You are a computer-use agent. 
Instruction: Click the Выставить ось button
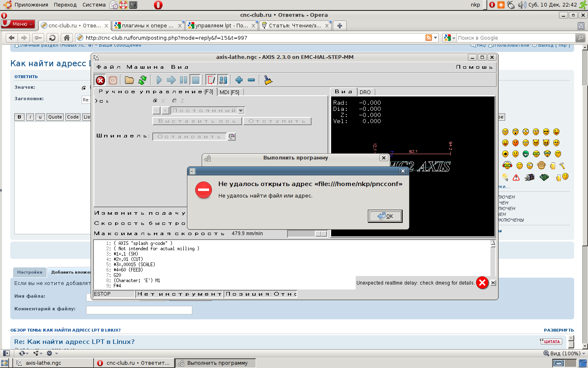(197, 121)
